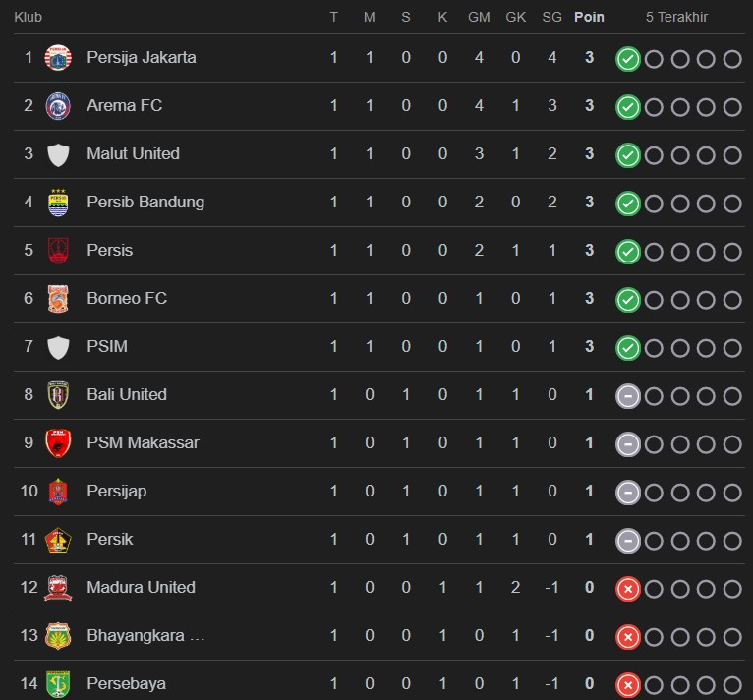Click Bali United's grey draw indicator
Viewport: 753px width, 700px height.
(628, 396)
